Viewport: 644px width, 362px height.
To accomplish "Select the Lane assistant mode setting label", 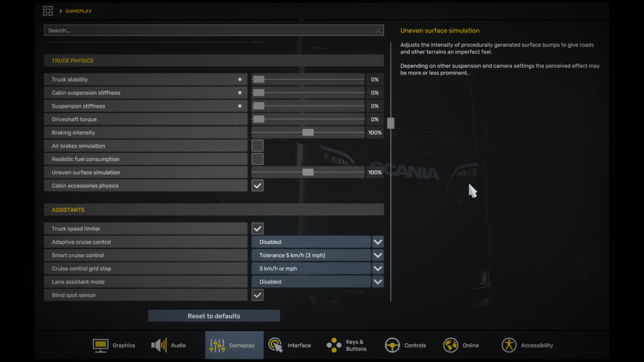I will click(x=78, y=282).
